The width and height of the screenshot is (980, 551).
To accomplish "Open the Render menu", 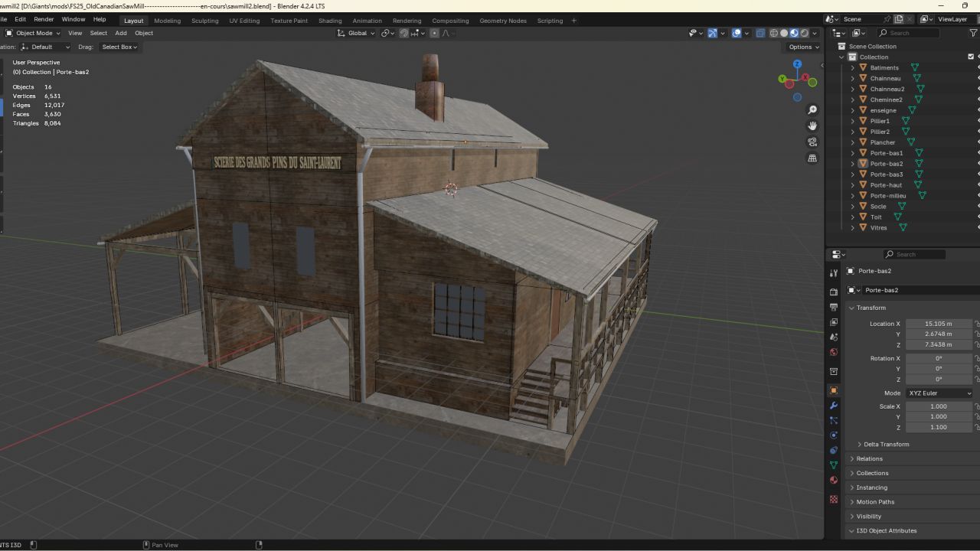I will [x=44, y=19].
